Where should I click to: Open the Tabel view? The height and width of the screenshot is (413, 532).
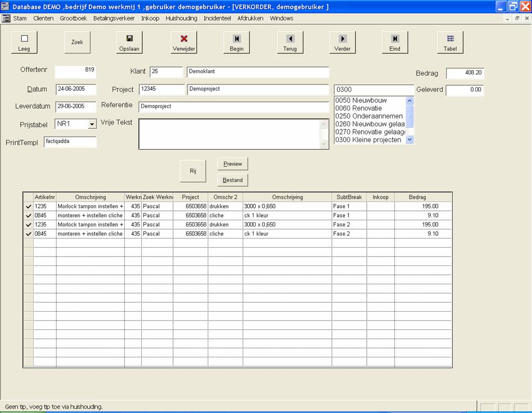(450, 42)
